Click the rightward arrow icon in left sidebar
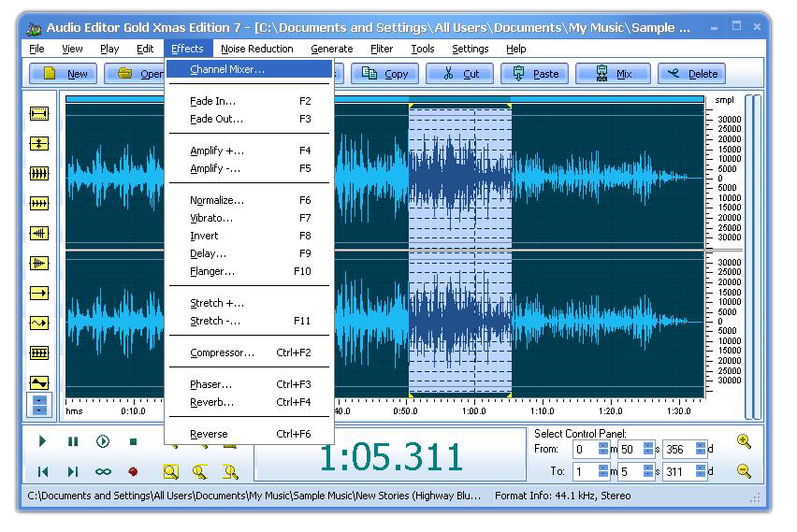The height and width of the screenshot is (532, 797). pos(39,294)
